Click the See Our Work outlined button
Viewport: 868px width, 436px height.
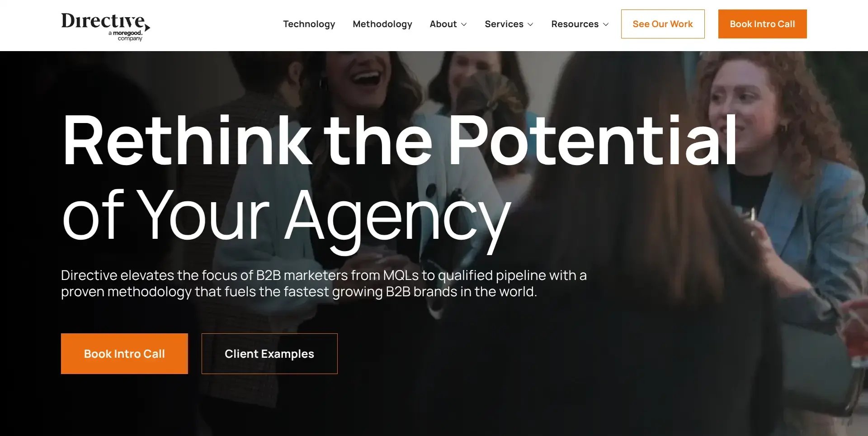pyautogui.click(x=663, y=24)
